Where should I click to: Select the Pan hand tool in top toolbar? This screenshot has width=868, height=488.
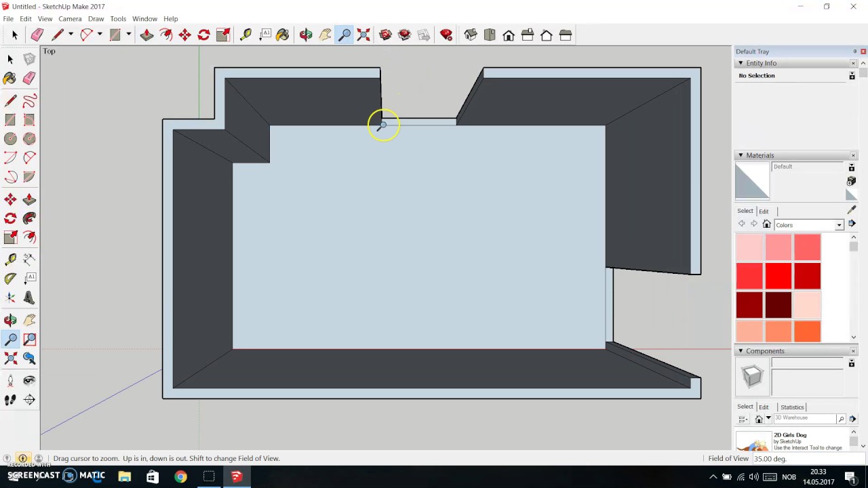[x=325, y=35]
